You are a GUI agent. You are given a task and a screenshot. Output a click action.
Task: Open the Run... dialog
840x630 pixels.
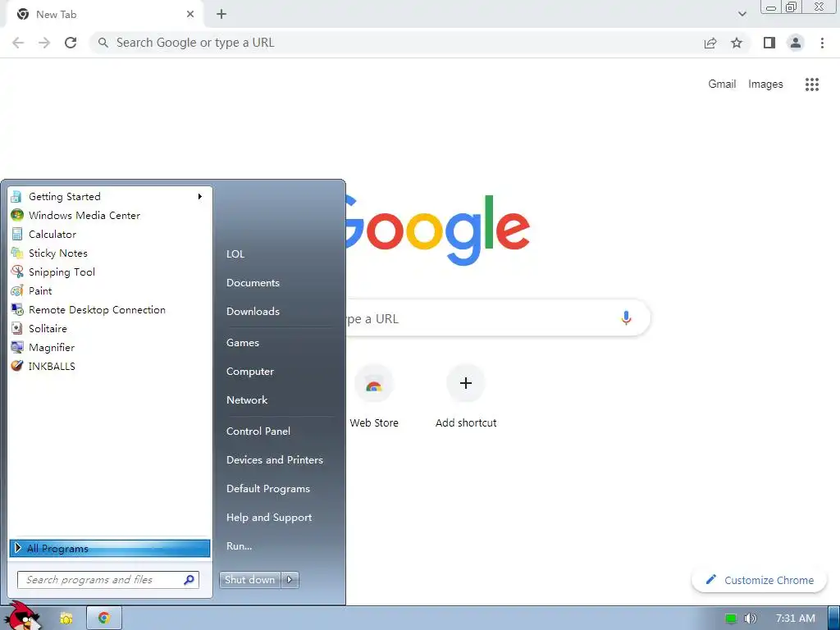pyautogui.click(x=239, y=546)
